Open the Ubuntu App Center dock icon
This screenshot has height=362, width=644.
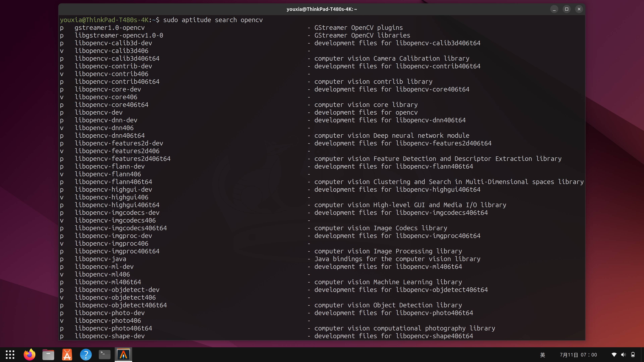click(x=67, y=354)
